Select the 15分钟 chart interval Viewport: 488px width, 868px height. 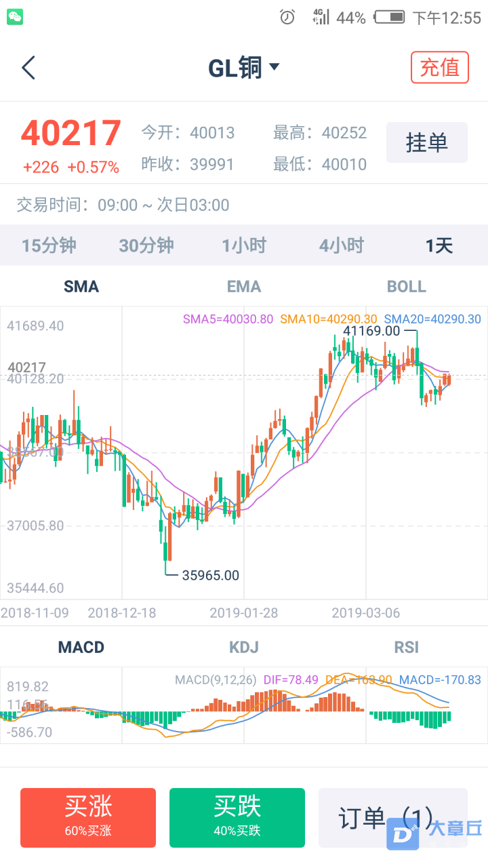click(x=49, y=245)
